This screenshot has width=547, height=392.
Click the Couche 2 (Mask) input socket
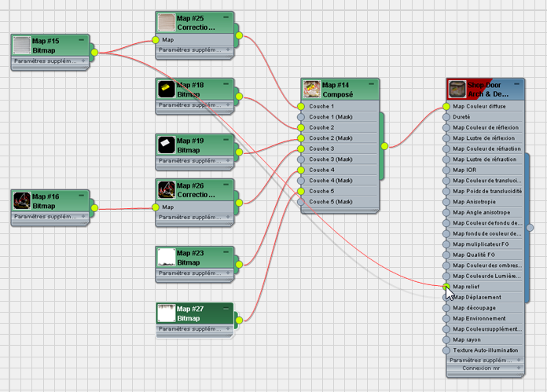point(301,138)
